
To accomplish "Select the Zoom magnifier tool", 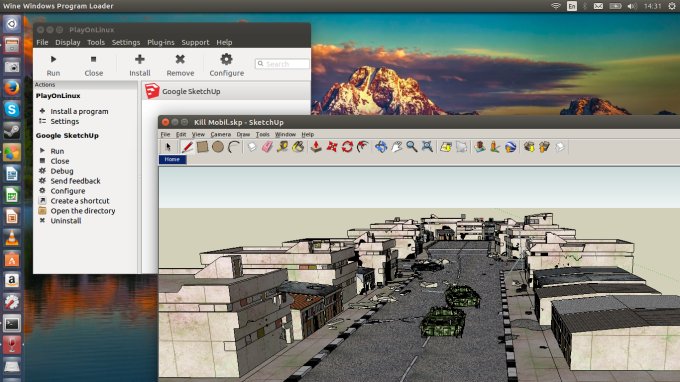I will pos(412,147).
